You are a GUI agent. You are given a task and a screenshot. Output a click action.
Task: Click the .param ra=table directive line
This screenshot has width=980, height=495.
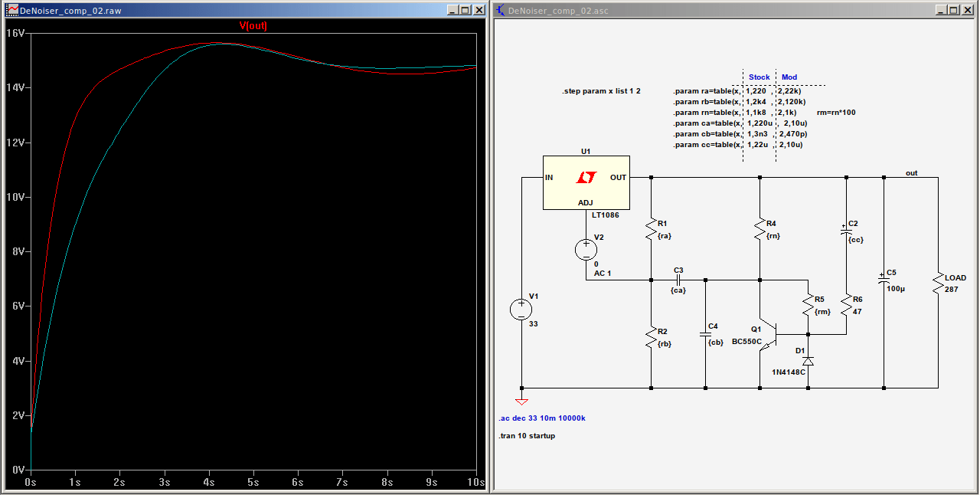737,91
